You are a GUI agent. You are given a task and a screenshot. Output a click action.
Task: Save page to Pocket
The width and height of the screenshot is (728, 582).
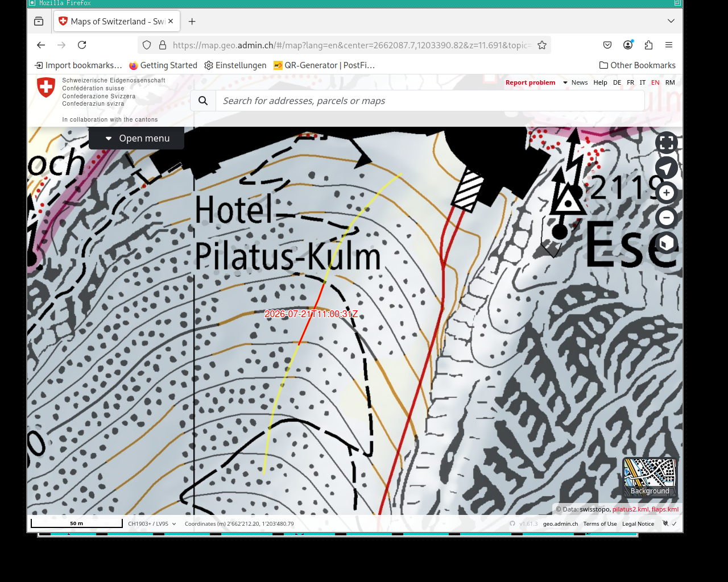607,45
